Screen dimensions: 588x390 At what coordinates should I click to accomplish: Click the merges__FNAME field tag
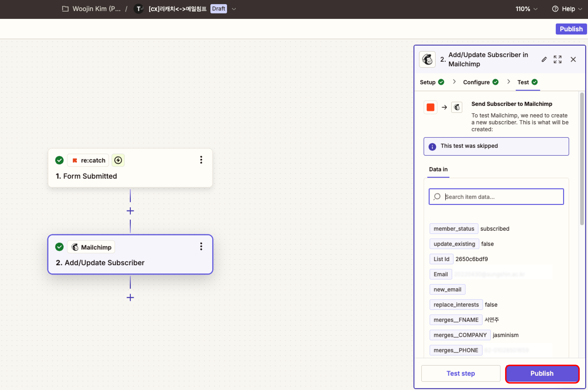tap(456, 320)
